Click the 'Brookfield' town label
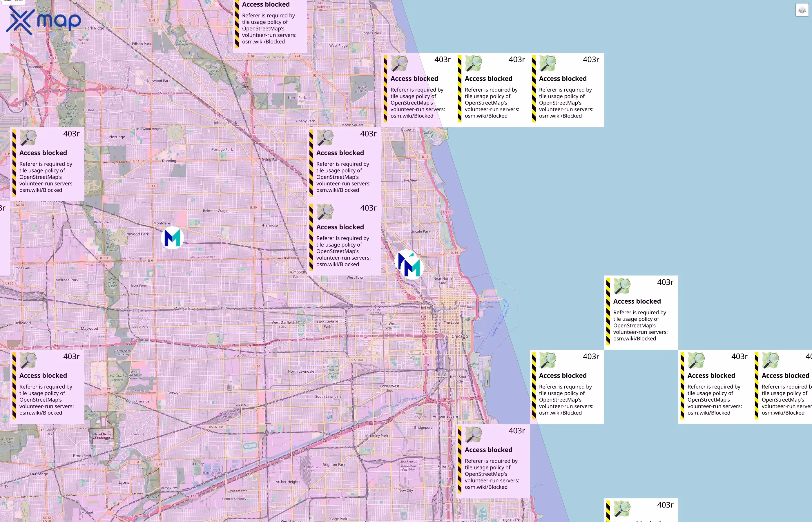The image size is (812, 522). (x=82, y=456)
